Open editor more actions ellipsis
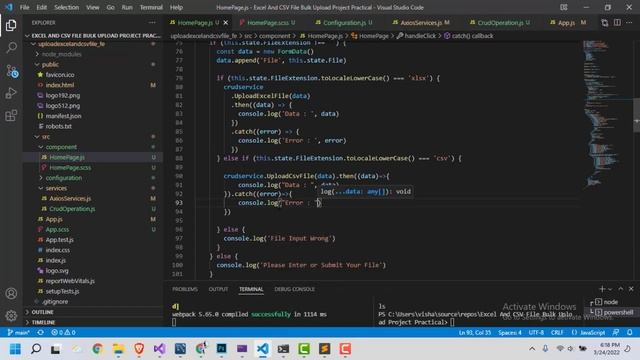Image resolution: width=640 pixels, height=360 pixels. pos(629,22)
